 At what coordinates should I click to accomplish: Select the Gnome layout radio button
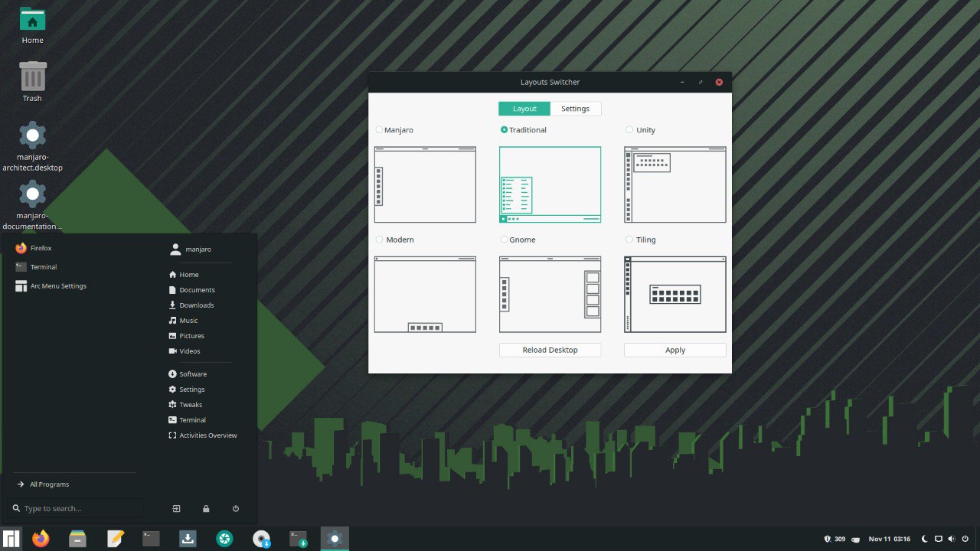coord(504,240)
